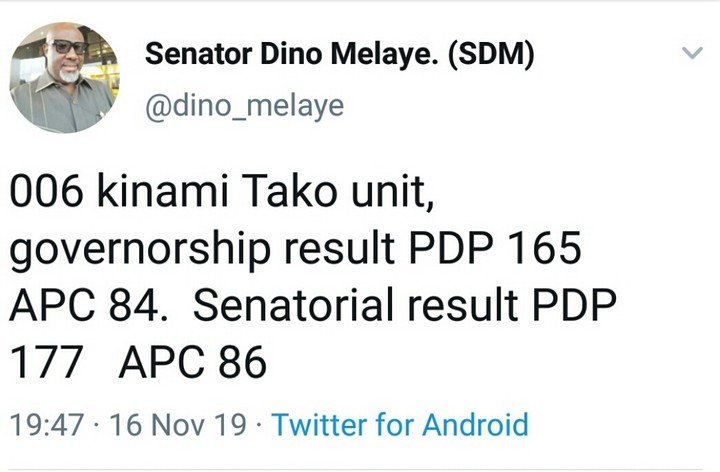Tap the word "Android" in the source label
The height and width of the screenshot is (472, 720).
coord(475,425)
